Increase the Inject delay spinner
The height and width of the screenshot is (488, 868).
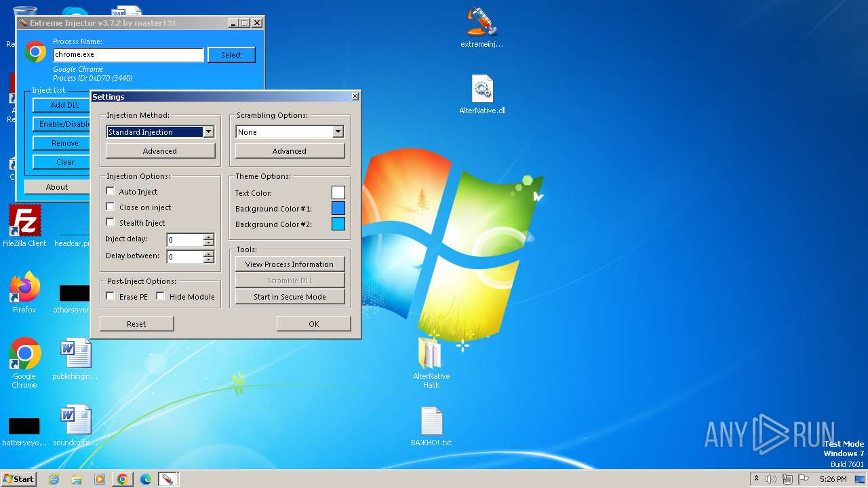pyautogui.click(x=209, y=237)
